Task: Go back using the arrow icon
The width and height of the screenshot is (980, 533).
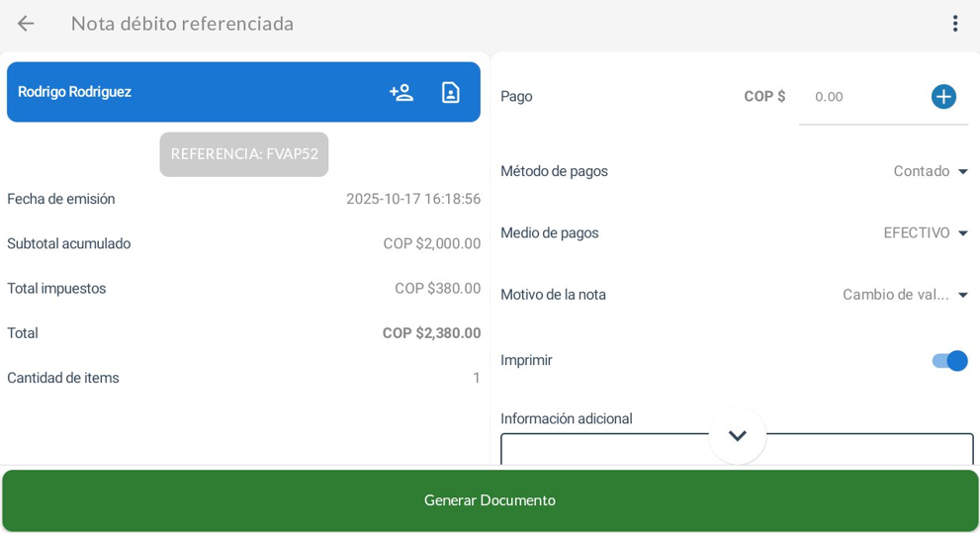Action: [x=26, y=24]
